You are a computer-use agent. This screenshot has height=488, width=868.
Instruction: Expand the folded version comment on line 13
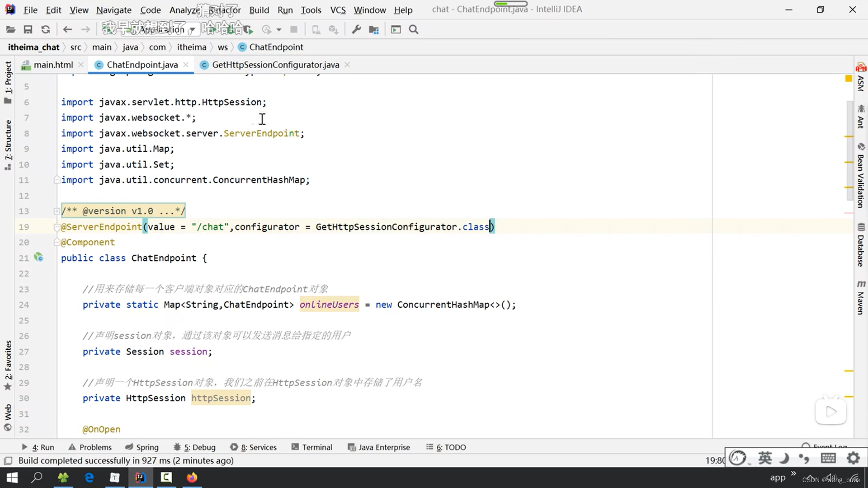point(57,211)
